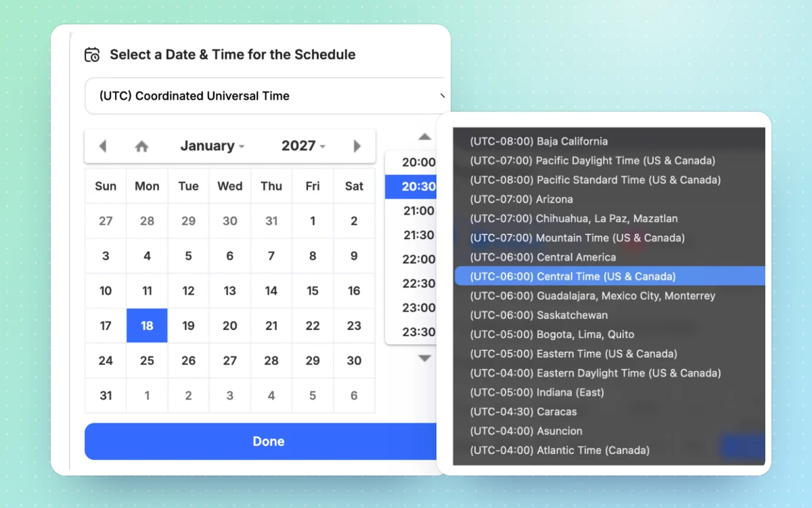Select January 15 in the calendar

coord(313,291)
